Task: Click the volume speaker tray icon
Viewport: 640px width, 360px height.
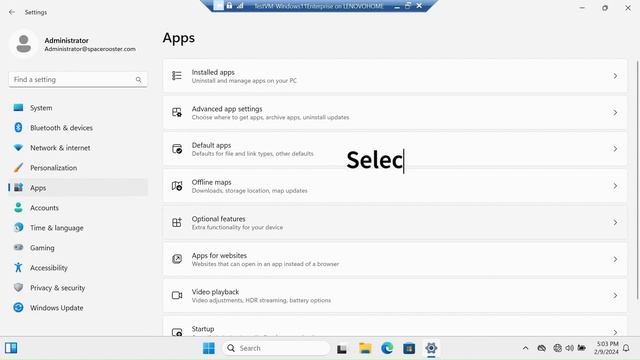Action: coord(569,348)
